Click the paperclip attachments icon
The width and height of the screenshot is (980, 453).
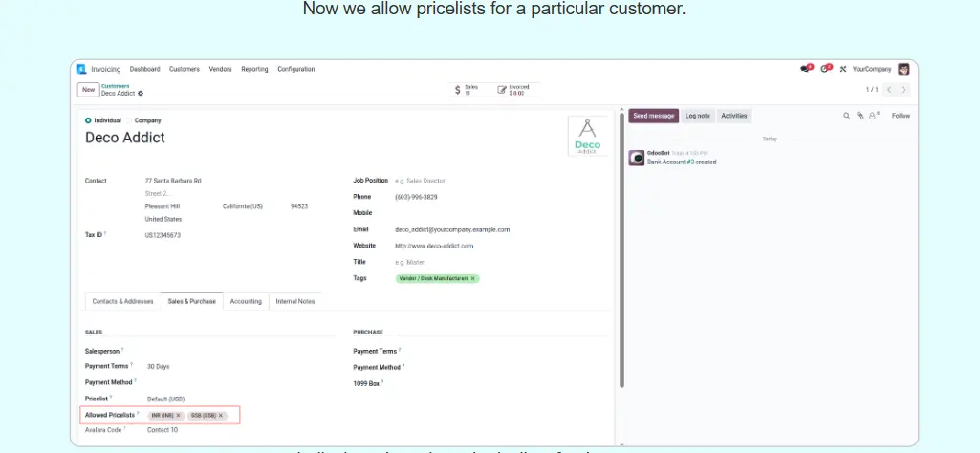[860, 116]
